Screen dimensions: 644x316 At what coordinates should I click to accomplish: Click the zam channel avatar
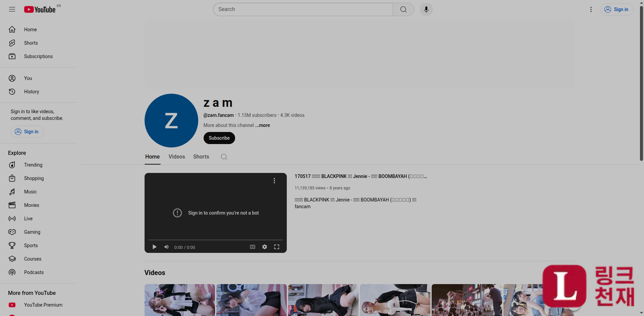171,121
